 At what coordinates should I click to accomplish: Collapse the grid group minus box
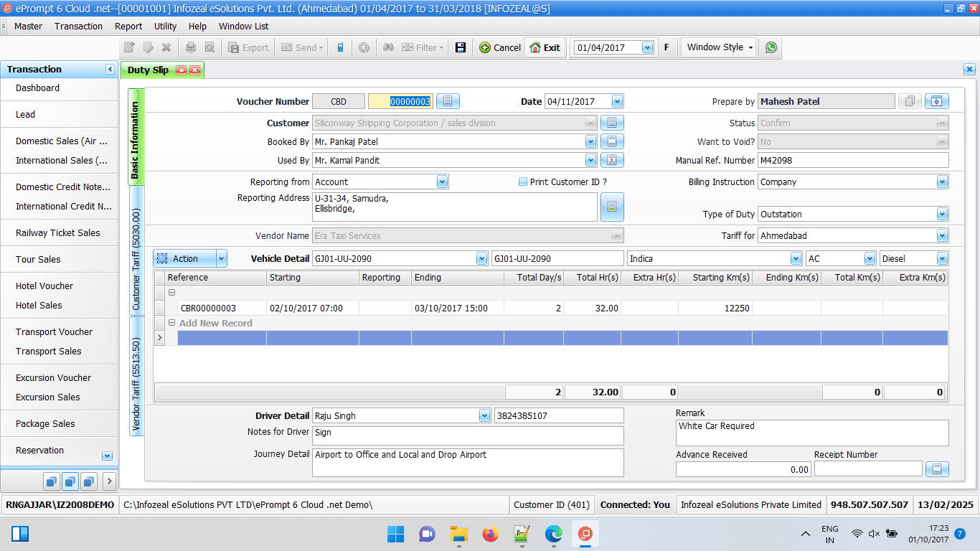(x=171, y=293)
